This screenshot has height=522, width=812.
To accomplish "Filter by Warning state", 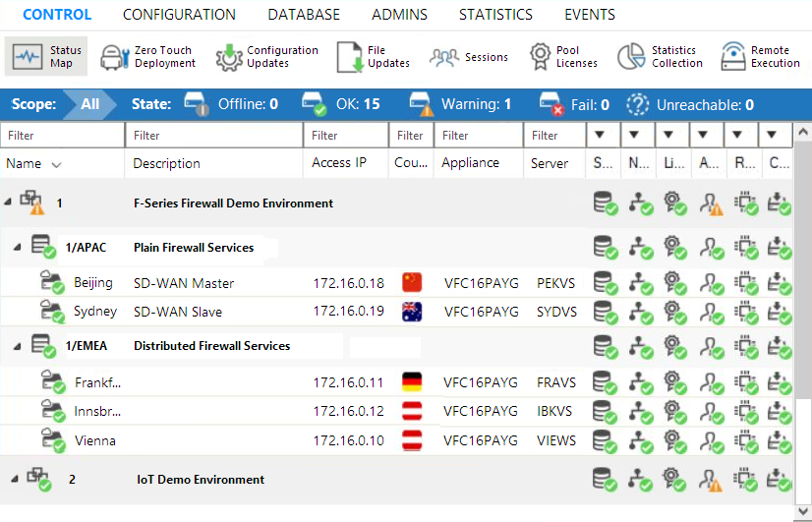I will 461,104.
